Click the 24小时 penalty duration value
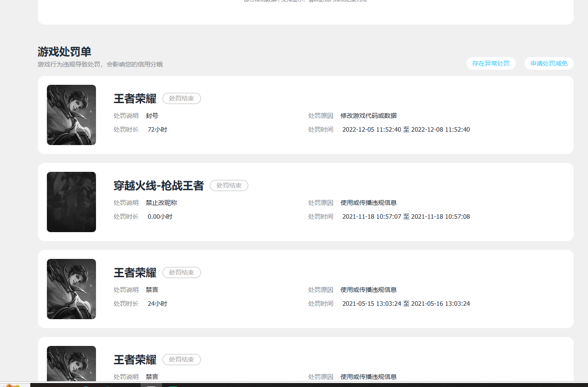The width and height of the screenshot is (588, 387). (x=157, y=304)
